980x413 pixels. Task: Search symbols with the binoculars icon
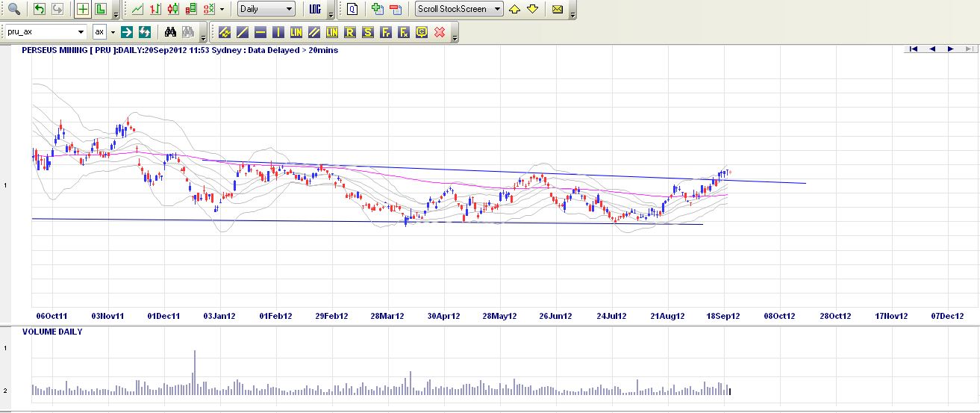click(170, 31)
